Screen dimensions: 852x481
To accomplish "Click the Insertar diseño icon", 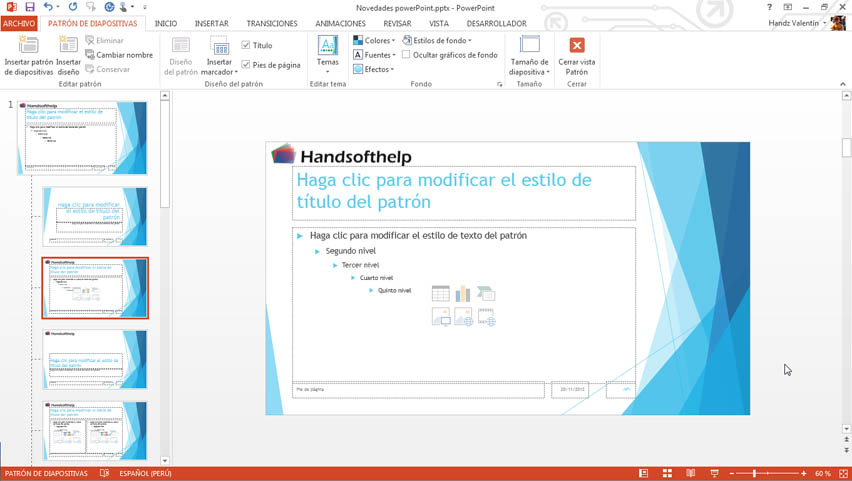I will coord(68,46).
